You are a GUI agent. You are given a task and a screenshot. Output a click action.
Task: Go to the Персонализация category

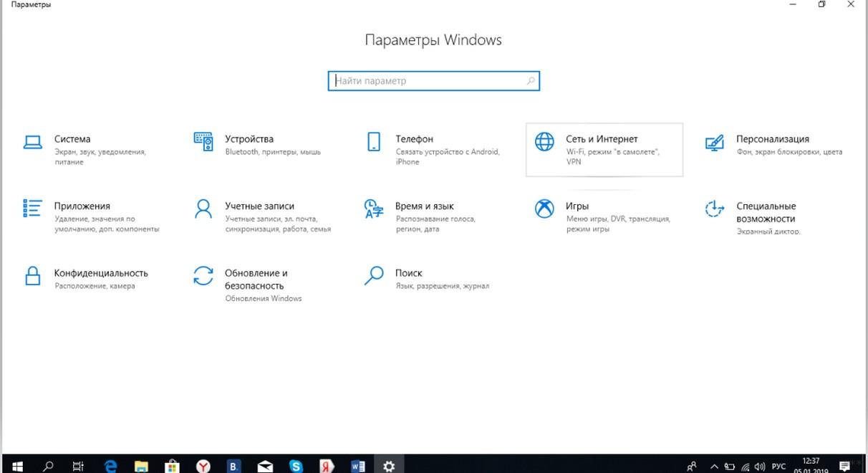[774, 145]
